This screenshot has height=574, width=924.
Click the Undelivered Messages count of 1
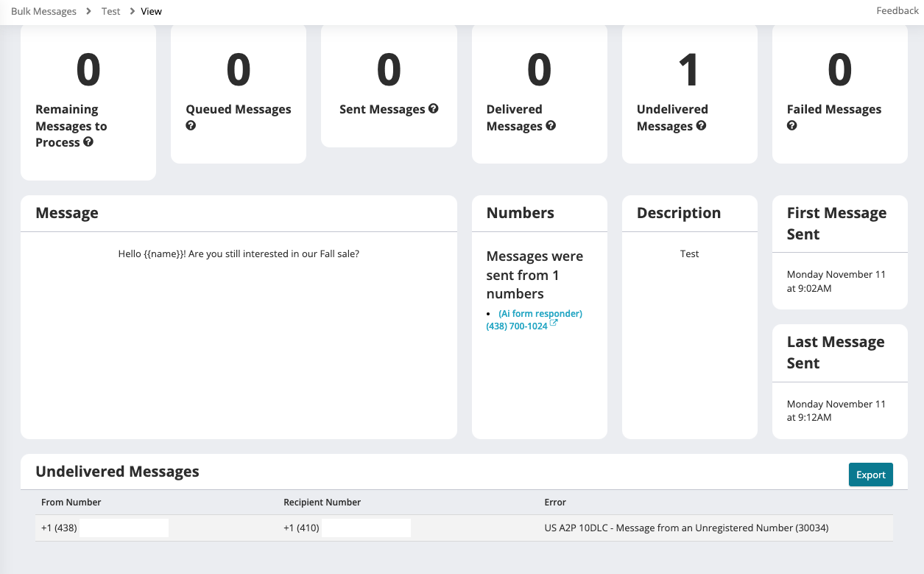pyautogui.click(x=688, y=71)
